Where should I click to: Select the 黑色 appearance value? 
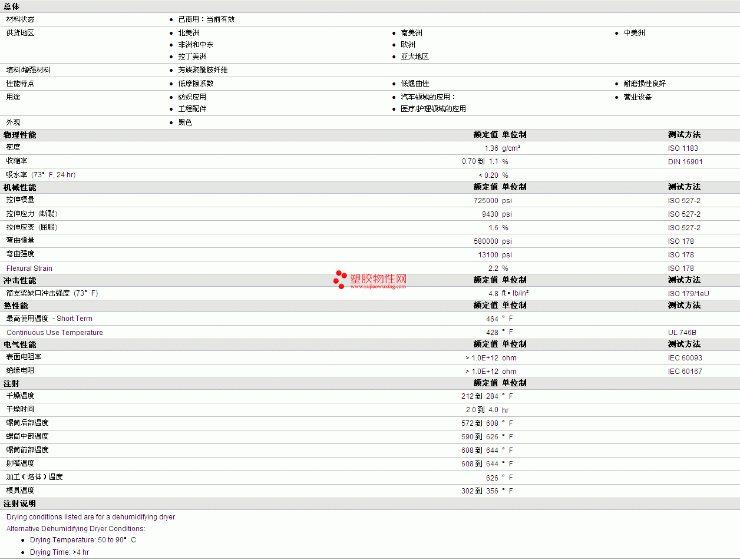coord(186,122)
